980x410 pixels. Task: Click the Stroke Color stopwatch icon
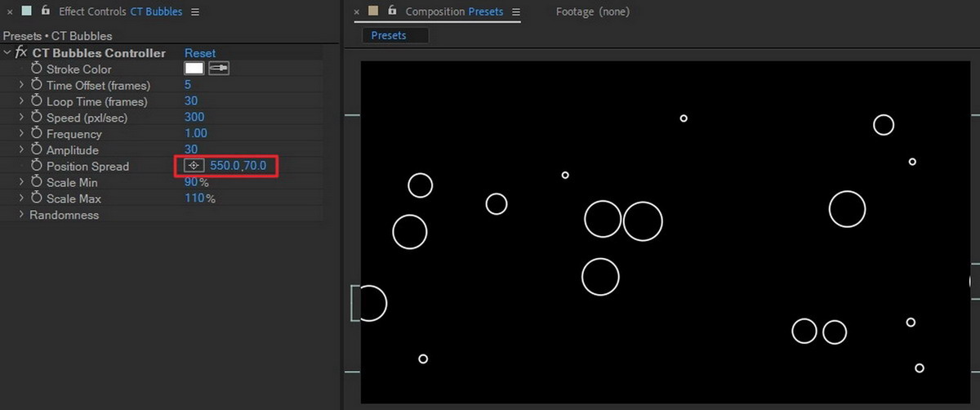pos(36,69)
